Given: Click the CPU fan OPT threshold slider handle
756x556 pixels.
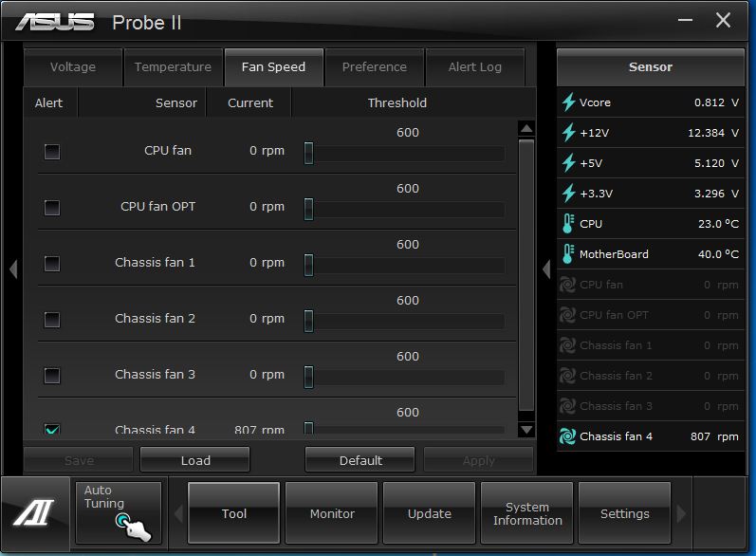Looking at the screenshot, I should (x=308, y=210).
